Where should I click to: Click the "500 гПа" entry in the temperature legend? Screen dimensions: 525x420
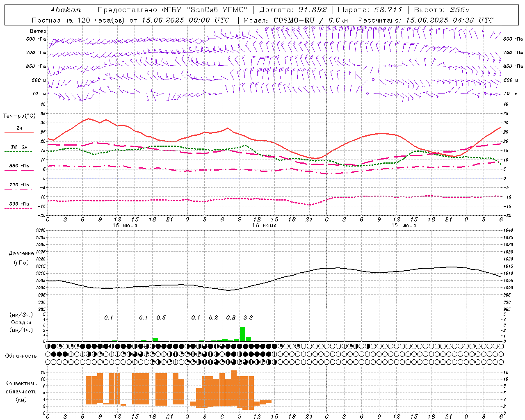[19, 204]
